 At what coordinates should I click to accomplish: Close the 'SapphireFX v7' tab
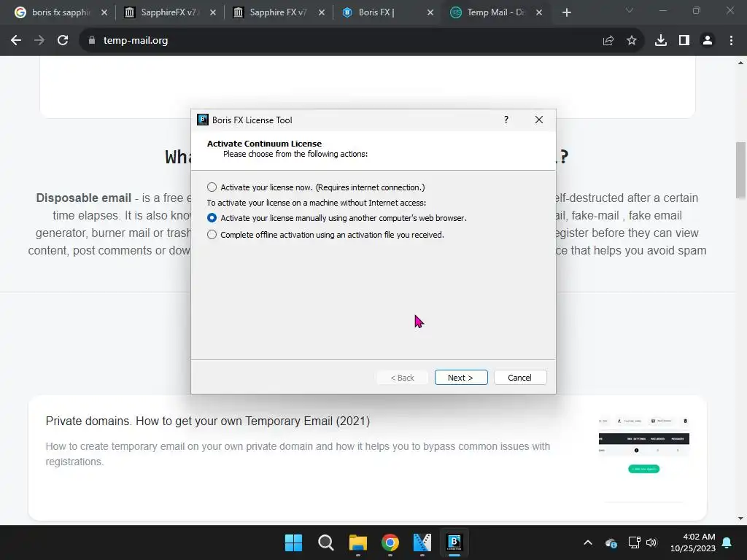pos(213,13)
